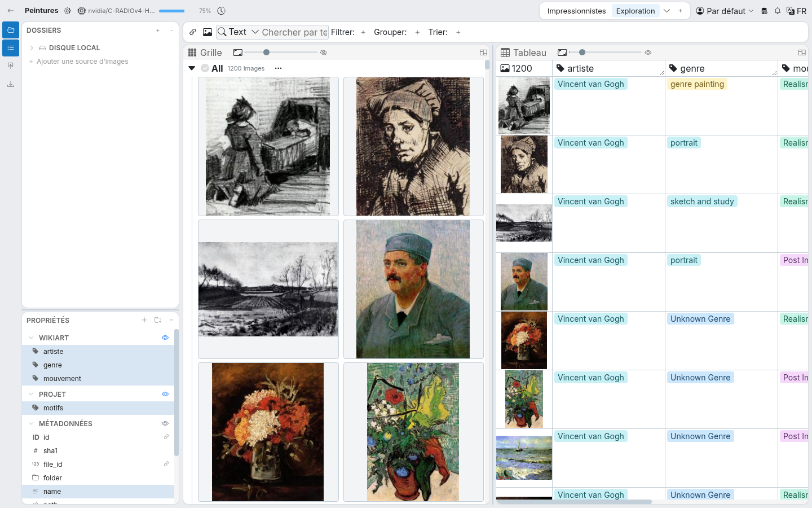Collapse the PROJET section
Screen dimensions: 812x508
pyautogui.click(x=31, y=394)
